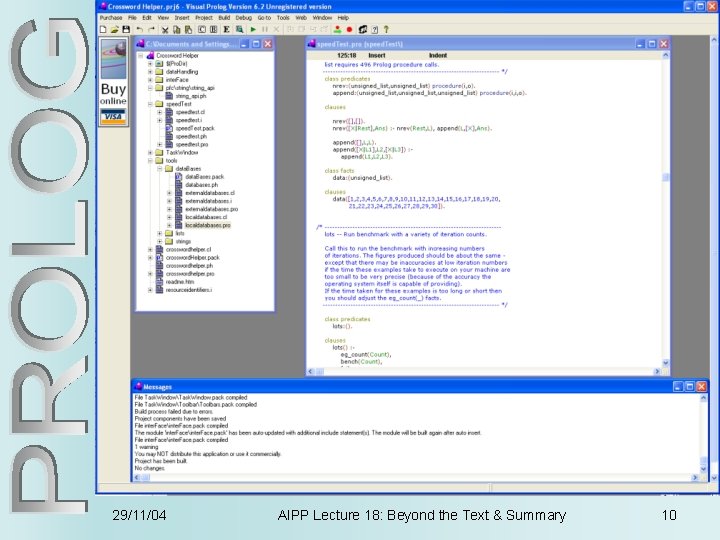The width and height of the screenshot is (720, 540).
Task: Click the boxed C compile icon
Action: [202, 29]
